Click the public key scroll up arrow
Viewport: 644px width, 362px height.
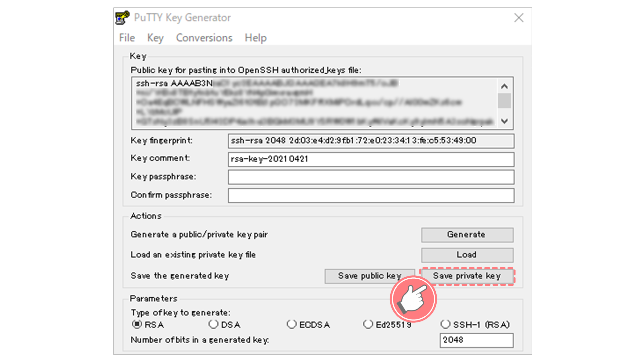(x=505, y=86)
